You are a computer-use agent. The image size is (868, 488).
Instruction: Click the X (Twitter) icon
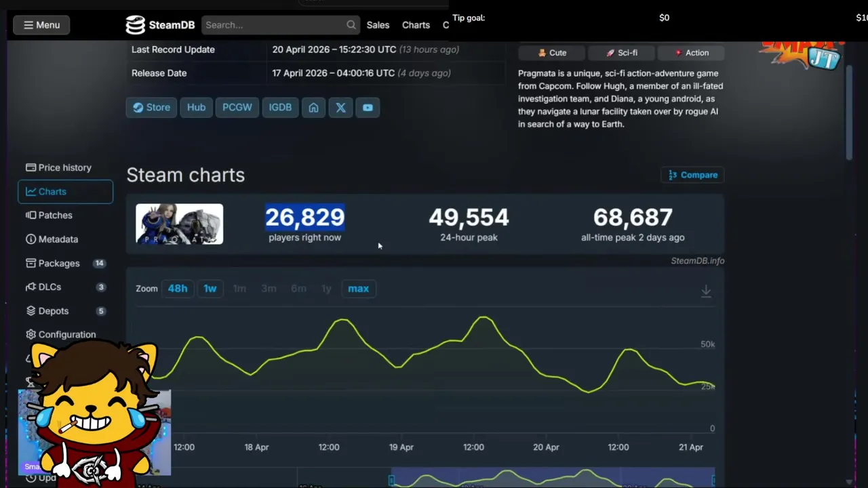pos(340,107)
